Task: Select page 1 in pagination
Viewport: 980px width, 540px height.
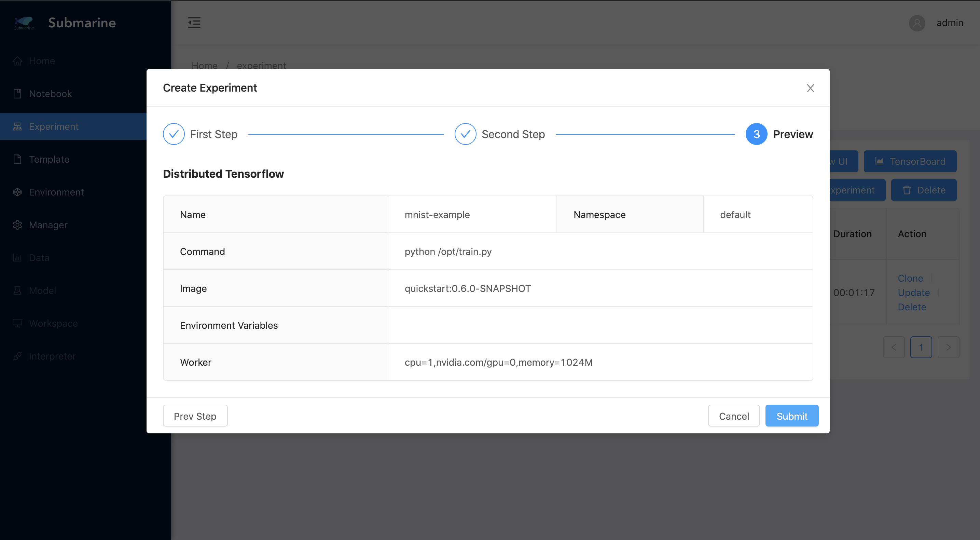Action: tap(921, 347)
